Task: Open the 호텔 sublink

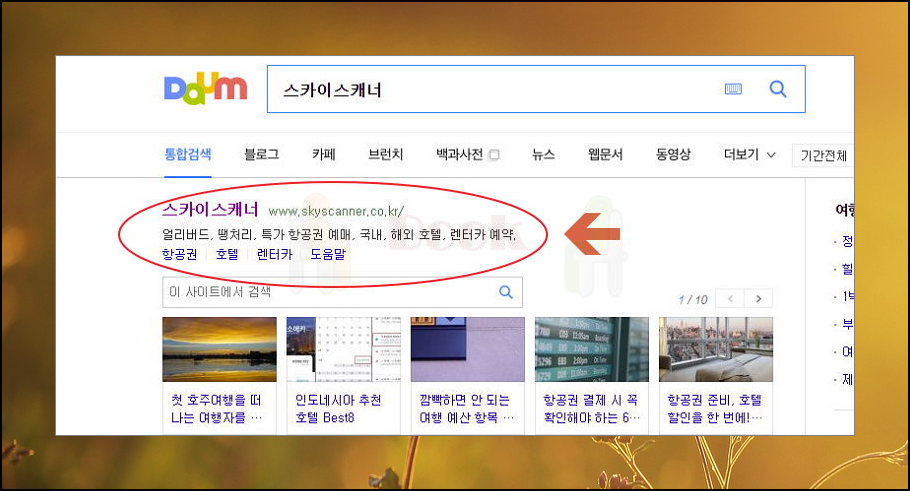Action: pos(227,254)
